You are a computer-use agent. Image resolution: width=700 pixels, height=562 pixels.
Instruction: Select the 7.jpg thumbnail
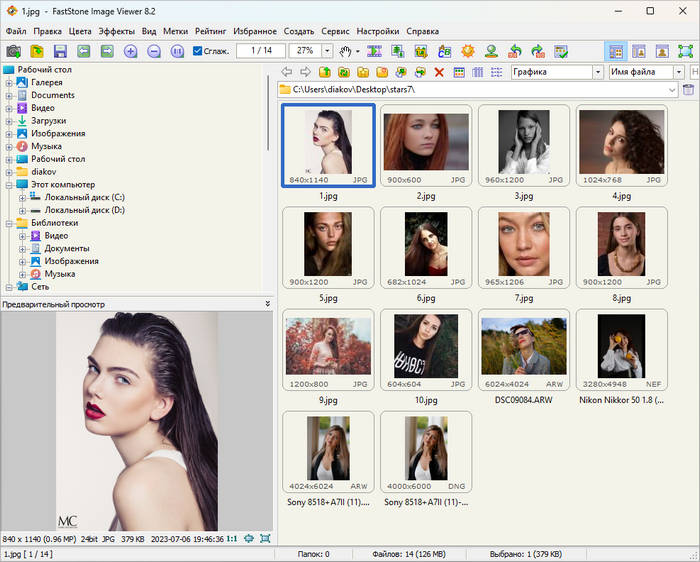coord(524,246)
